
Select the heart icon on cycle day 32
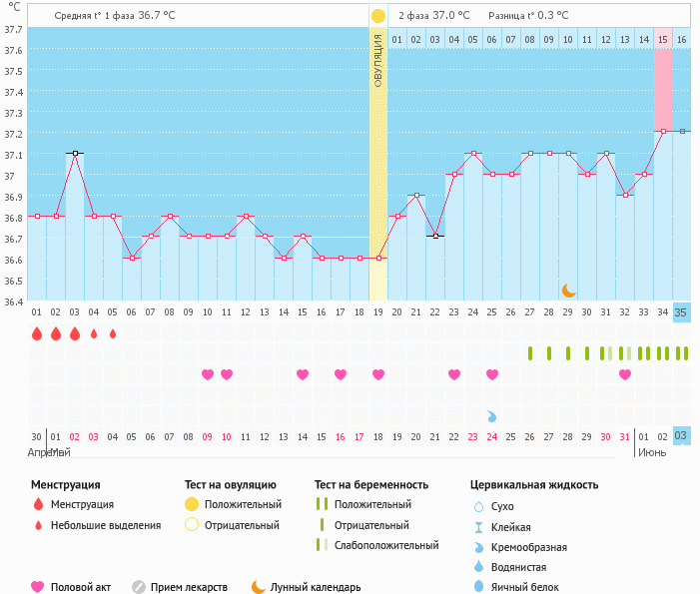[x=625, y=374]
